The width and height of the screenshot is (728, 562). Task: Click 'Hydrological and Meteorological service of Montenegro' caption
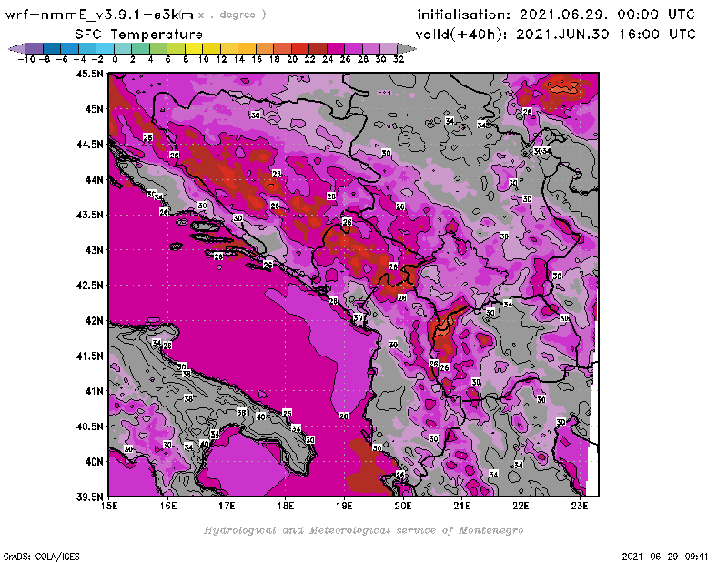point(363,530)
